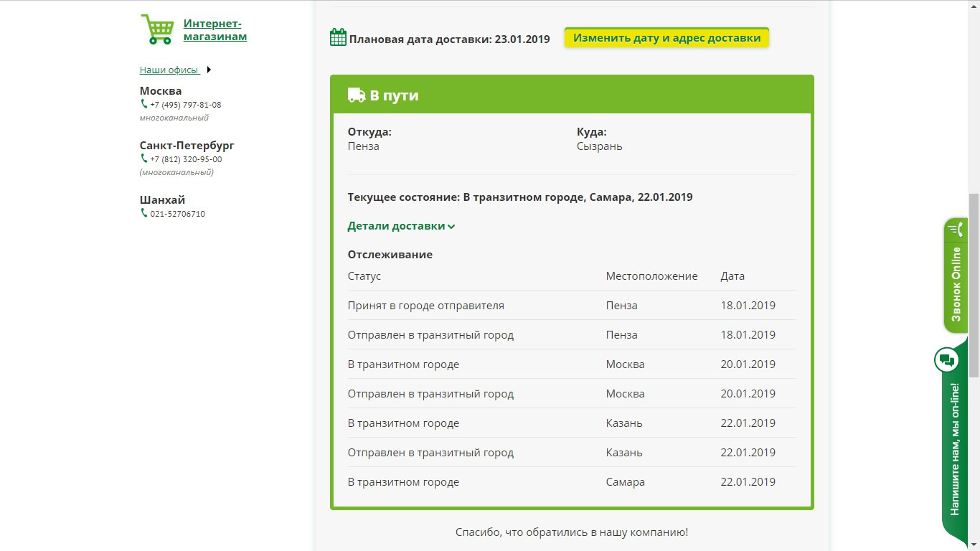
Task: Click the Сызрань destination text
Action: (599, 146)
